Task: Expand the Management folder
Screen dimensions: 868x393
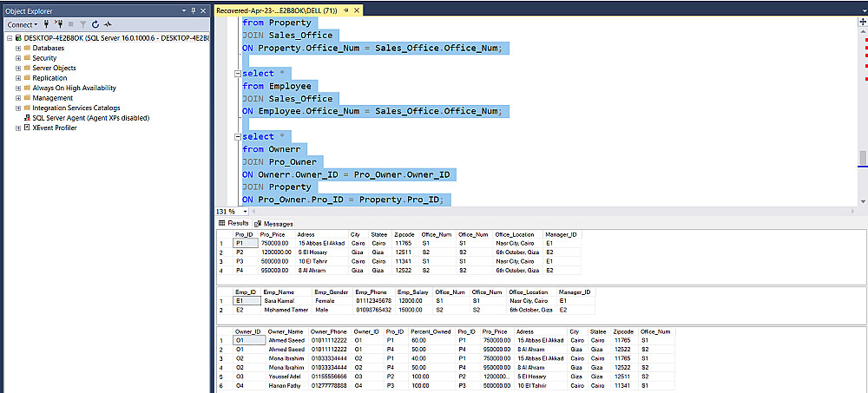Action: point(18,98)
